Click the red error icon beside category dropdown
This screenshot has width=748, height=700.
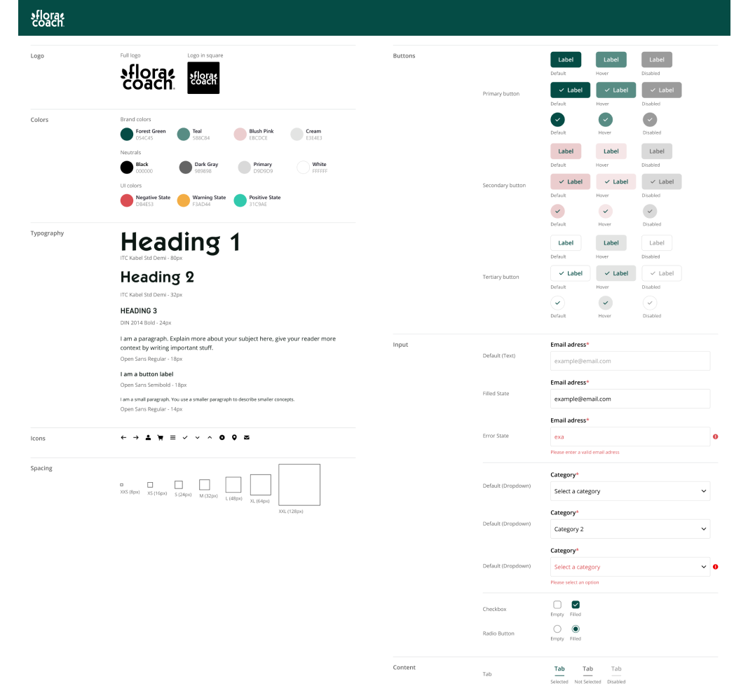(x=716, y=567)
